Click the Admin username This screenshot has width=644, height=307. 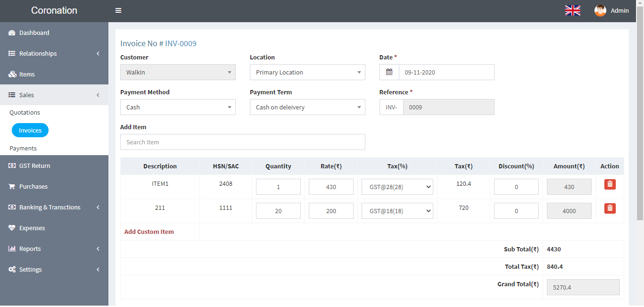tap(619, 10)
